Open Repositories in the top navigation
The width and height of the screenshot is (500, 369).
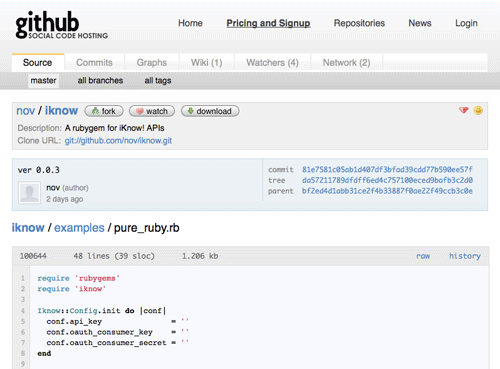pyautogui.click(x=359, y=23)
